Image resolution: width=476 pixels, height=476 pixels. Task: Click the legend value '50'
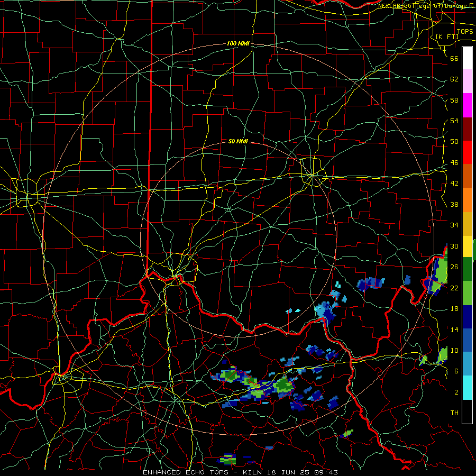pos(454,141)
